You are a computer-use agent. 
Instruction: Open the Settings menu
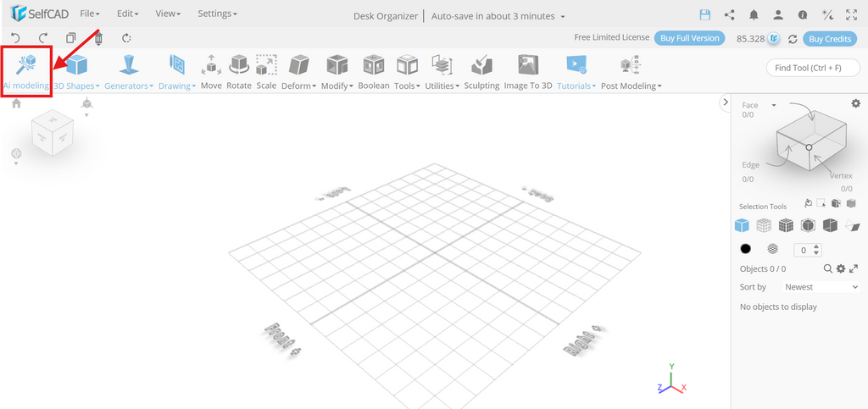pos(217,14)
